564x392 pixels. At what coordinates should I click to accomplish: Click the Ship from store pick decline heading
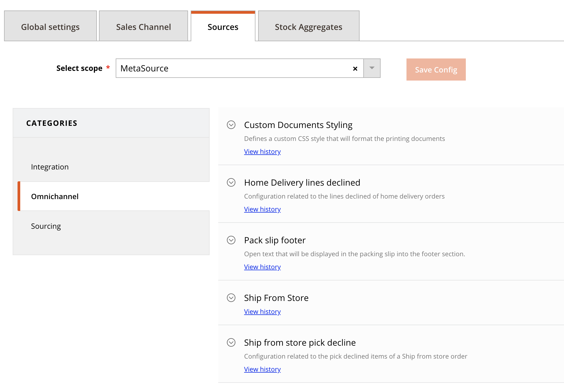point(300,342)
